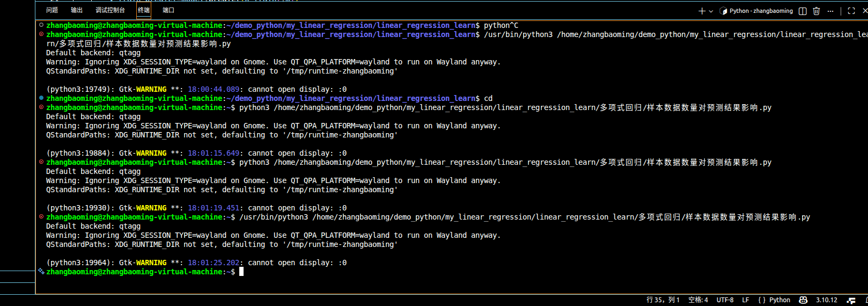The width and height of the screenshot is (868, 306).
Task: Select Python interpreter 3.10.12
Action: click(827, 300)
